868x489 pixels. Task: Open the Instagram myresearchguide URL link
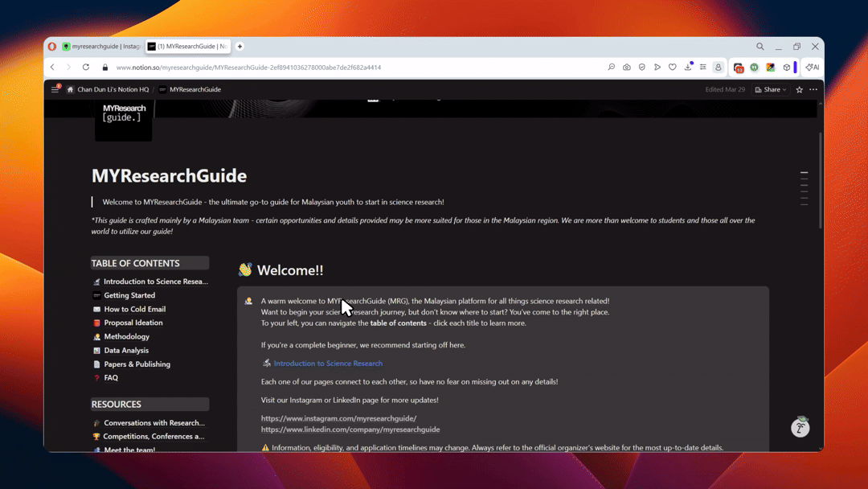[338, 418]
